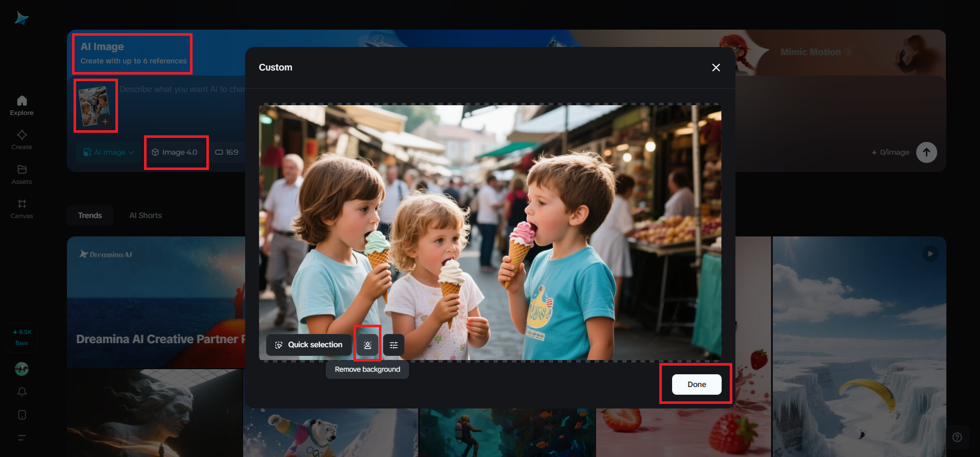980x457 pixels.
Task: Go to Create in the sidebar
Action: pos(21,140)
